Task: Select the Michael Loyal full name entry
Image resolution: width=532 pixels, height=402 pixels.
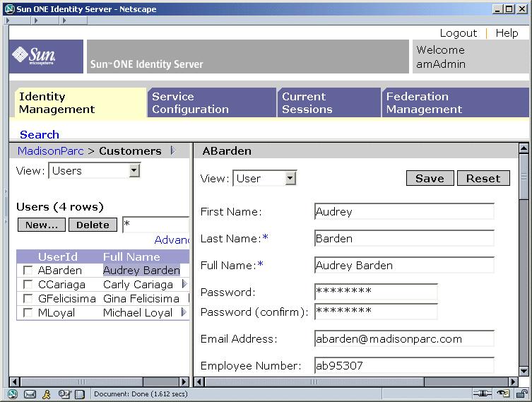Action: [138, 312]
